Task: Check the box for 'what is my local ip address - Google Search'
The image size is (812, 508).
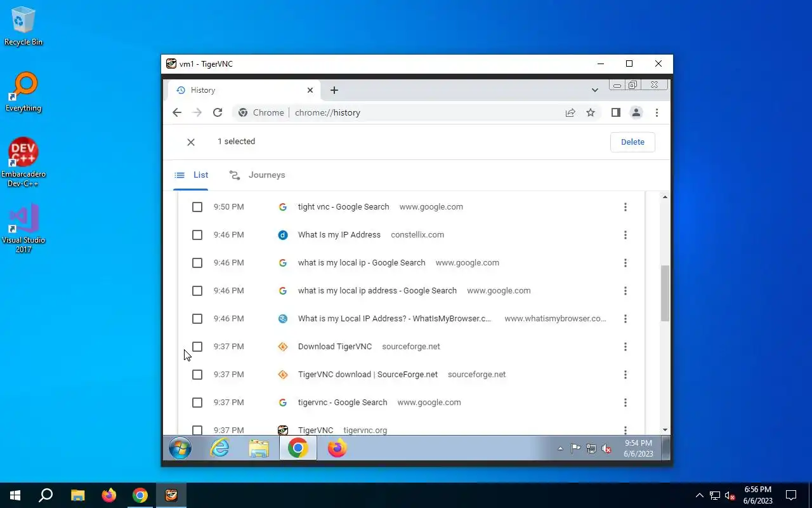Action: 197,291
